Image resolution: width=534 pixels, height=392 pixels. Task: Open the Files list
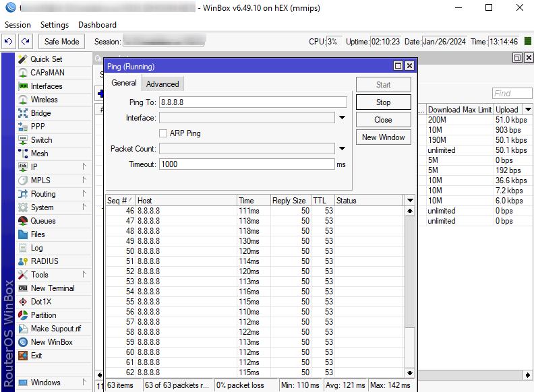pyautogui.click(x=38, y=234)
